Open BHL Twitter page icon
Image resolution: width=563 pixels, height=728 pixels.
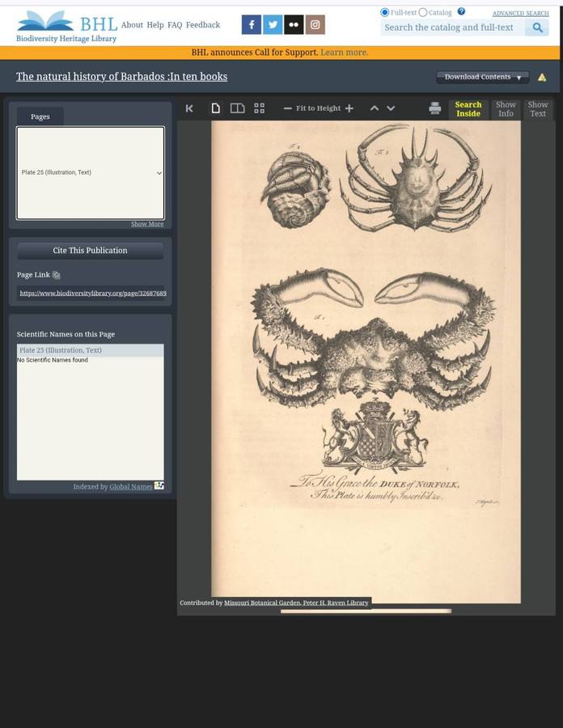tap(273, 25)
